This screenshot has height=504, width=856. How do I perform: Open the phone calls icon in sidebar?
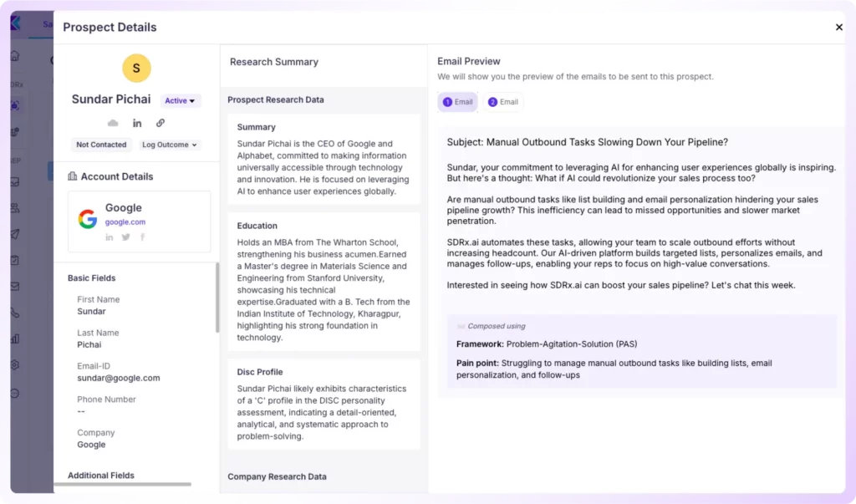[x=15, y=313]
